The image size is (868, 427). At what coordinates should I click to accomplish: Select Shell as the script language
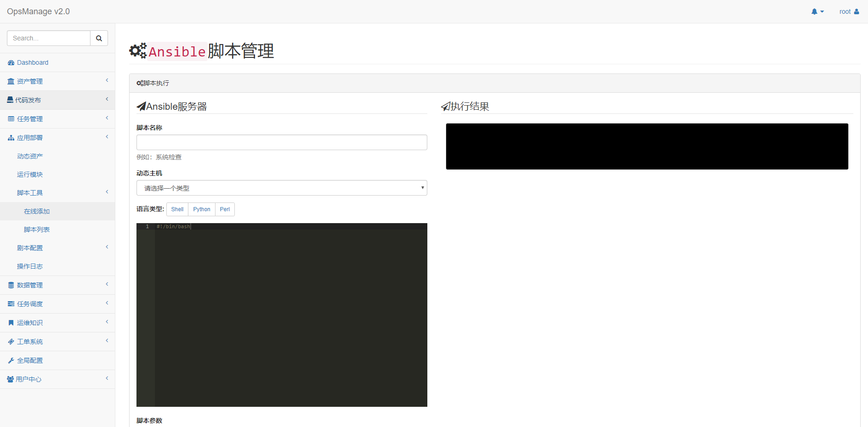[177, 209]
